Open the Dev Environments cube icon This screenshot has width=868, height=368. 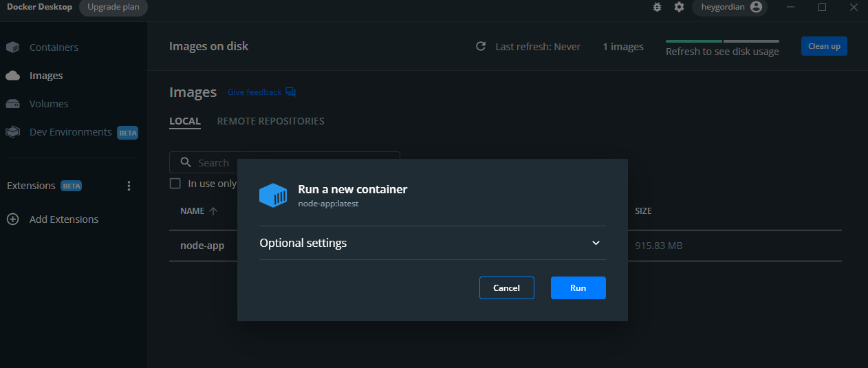pos(12,132)
